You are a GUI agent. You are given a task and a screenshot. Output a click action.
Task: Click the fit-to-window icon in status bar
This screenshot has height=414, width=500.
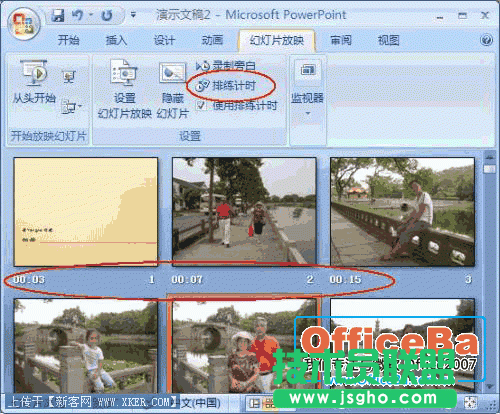[470, 402]
